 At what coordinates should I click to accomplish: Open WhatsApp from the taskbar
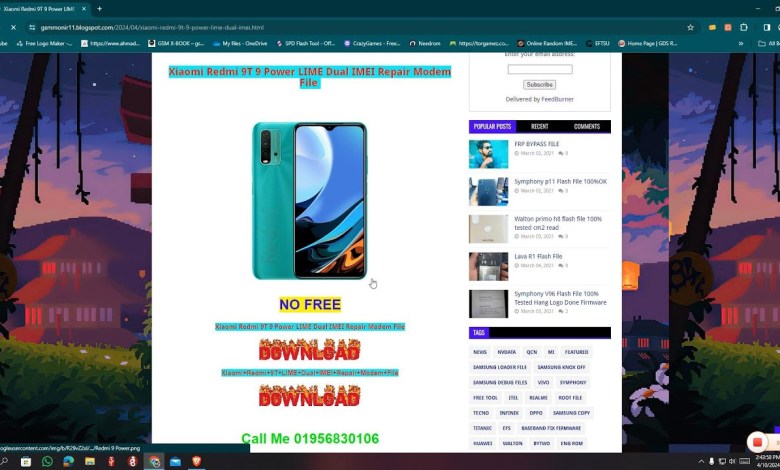pos(47,462)
